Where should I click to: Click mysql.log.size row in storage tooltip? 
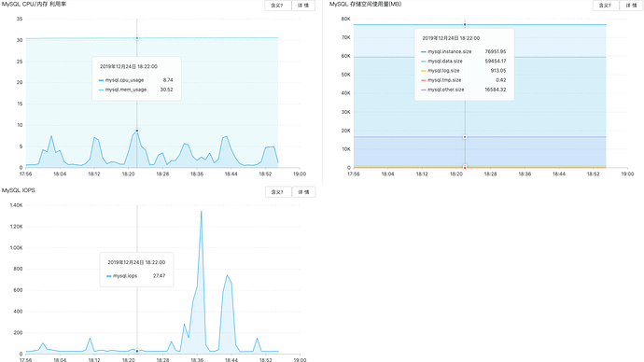point(464,71)
